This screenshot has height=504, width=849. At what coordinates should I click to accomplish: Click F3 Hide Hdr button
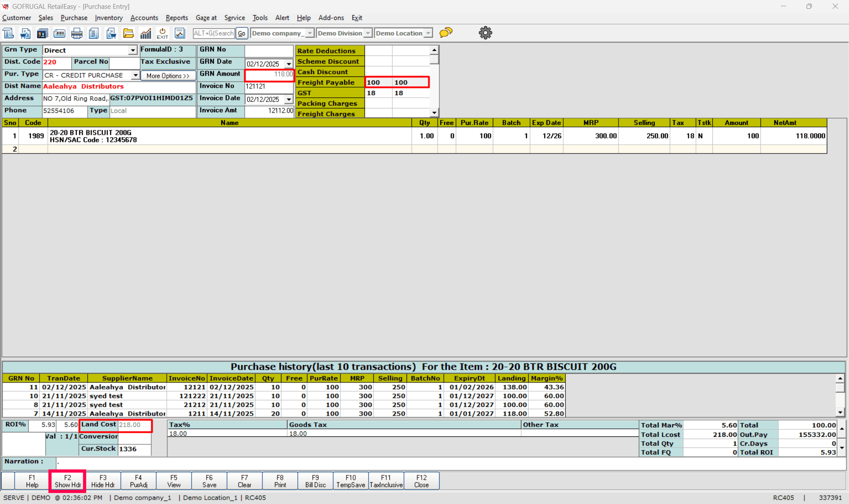coord(103,481)
